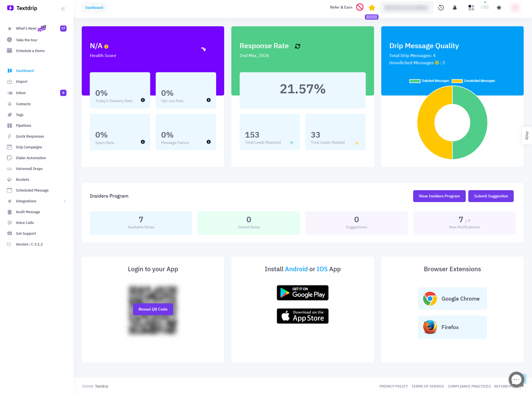Click the View Insiders Program button
This screenshot has height=395, width=532.
click(x=439, y=196)
